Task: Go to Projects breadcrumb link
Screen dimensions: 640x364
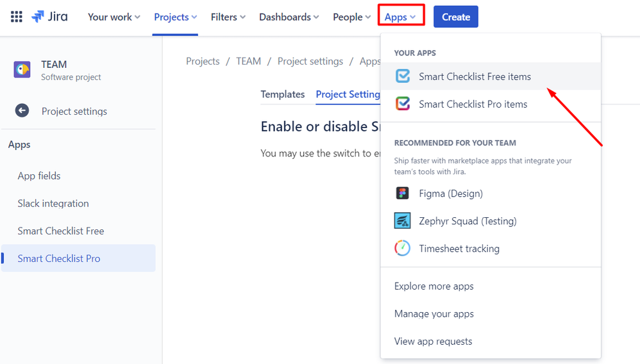Action: pos(203,62)
